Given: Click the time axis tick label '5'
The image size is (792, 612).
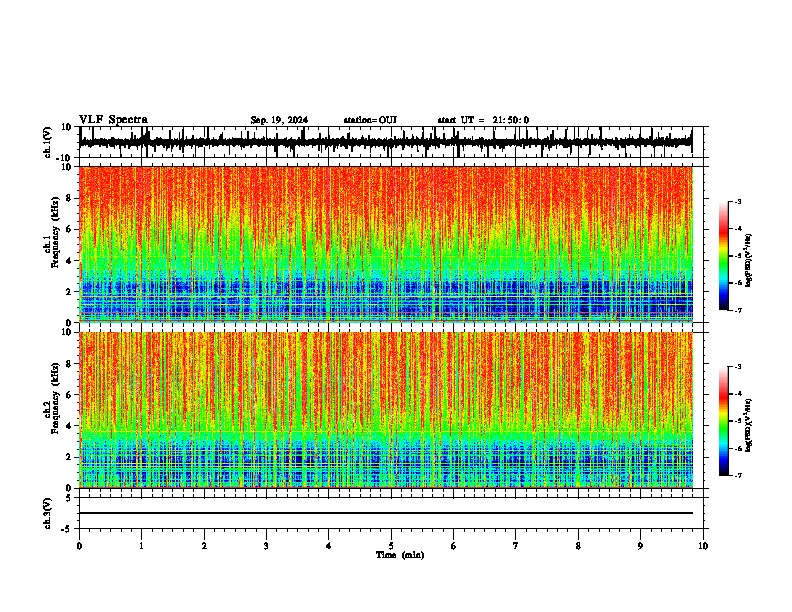Looking at the screenshot, I should coord(391,546).
